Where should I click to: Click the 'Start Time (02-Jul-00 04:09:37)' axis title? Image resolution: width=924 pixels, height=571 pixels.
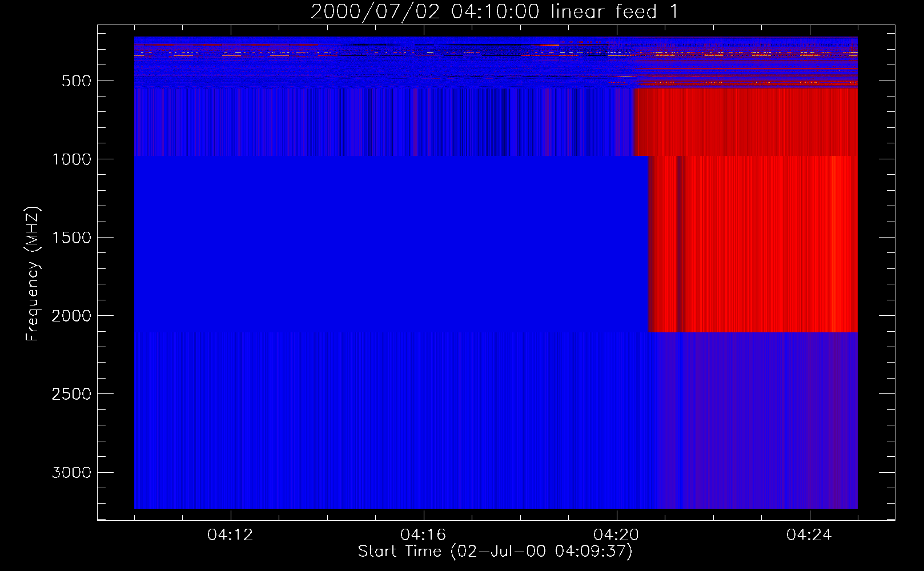pos(495,552)
